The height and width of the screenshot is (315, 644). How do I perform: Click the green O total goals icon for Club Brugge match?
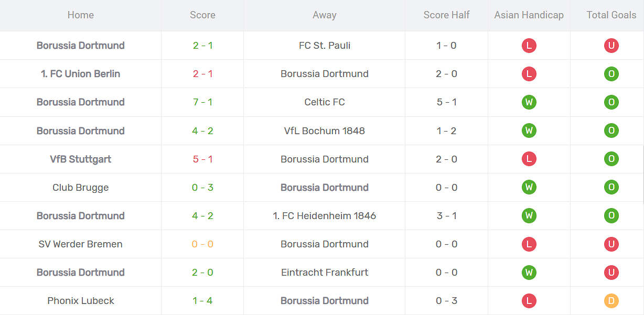tap(611, 187)
